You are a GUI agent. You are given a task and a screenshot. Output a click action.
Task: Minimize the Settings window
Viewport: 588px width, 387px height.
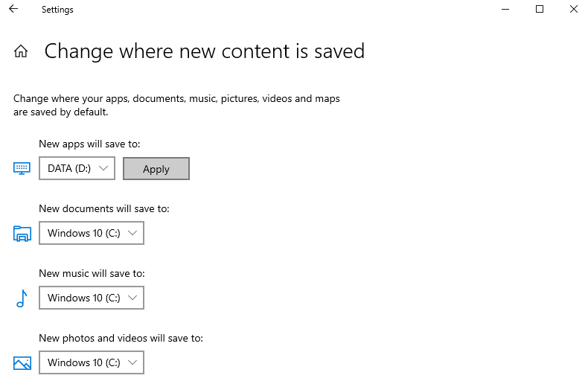(x=505, y=10)
